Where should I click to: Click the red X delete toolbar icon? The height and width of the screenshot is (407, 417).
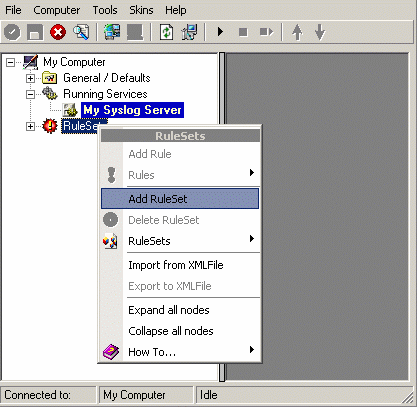tap(58, 32)
